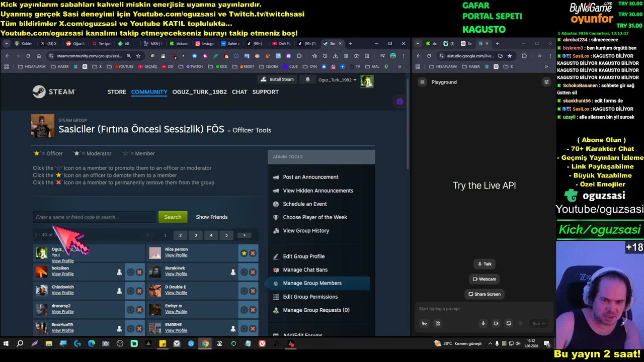Promote Emhyr with the star icon
The width and height of the screenshot is (644, 362).
(x=244, y=310)
